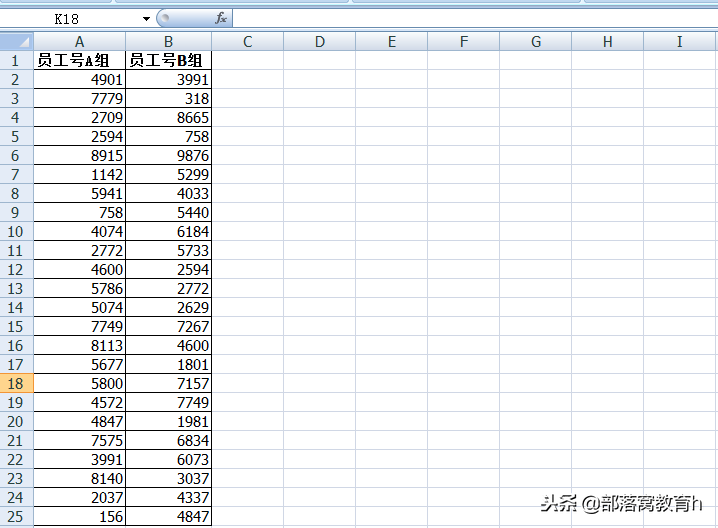The height and width of the screenshot is (528, 718).
Task: Click cell containing 6073
Action: point(169,459)
